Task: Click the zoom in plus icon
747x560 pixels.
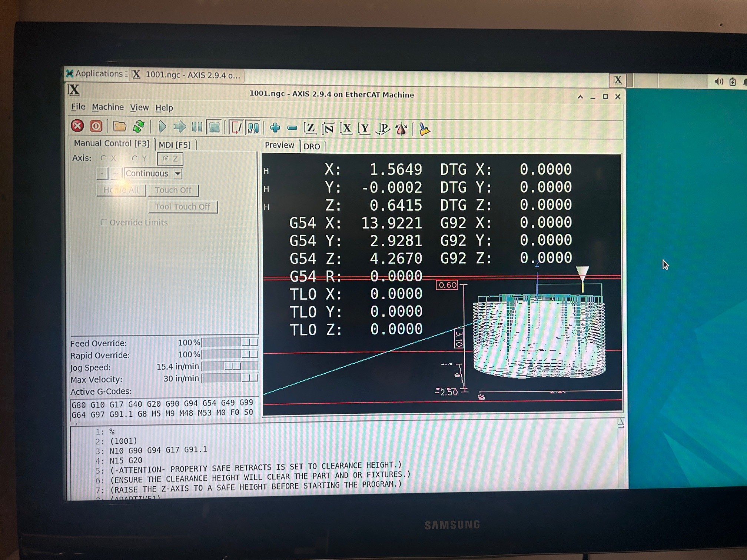Action: (275, 128)
